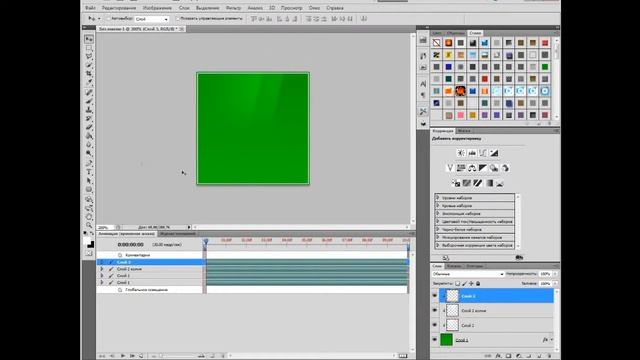The height and width of the screenshot is (360, 640).
Task: Apply the no-style swatch in Styles
Action: pos(436,43)
